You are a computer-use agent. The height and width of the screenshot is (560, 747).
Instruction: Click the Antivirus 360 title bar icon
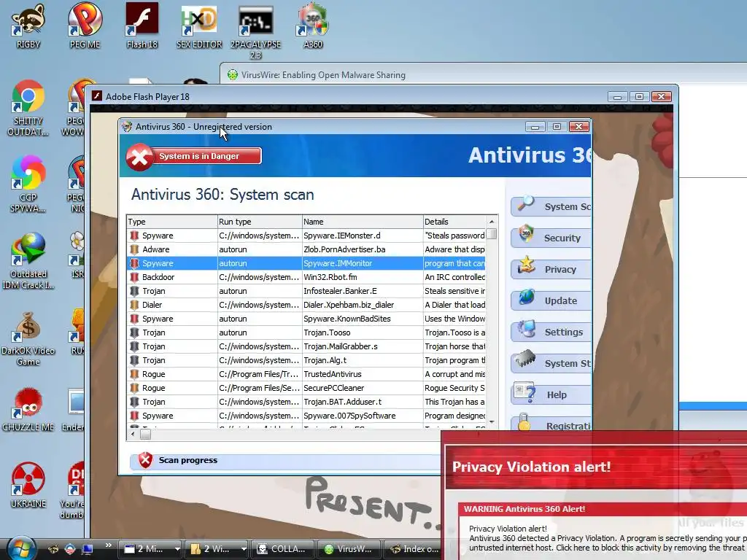point(126,127)
